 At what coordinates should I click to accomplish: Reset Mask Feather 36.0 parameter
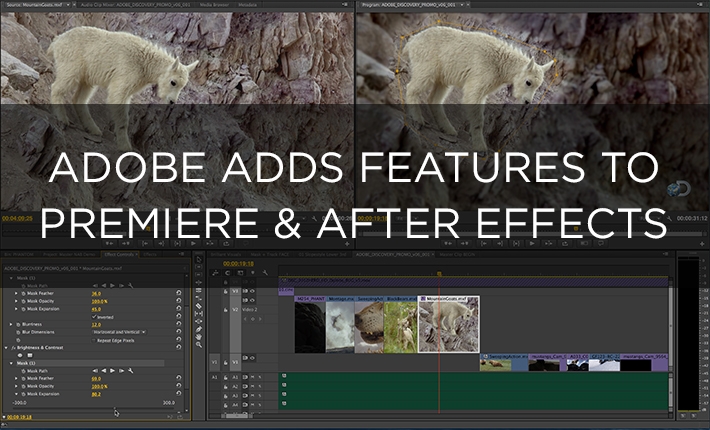[x=179, y=293]
